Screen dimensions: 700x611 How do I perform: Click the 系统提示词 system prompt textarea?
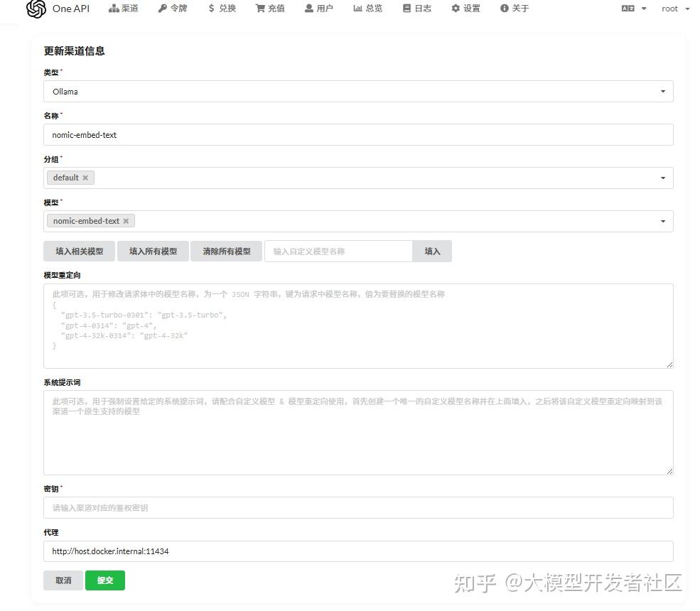358,433
